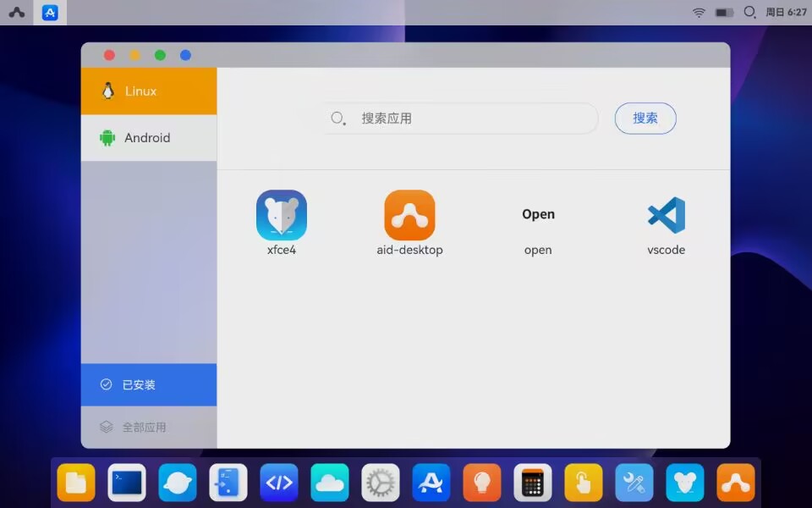
Task: Click the magnifier icon in search field
Action: click(x=338, y=119)
